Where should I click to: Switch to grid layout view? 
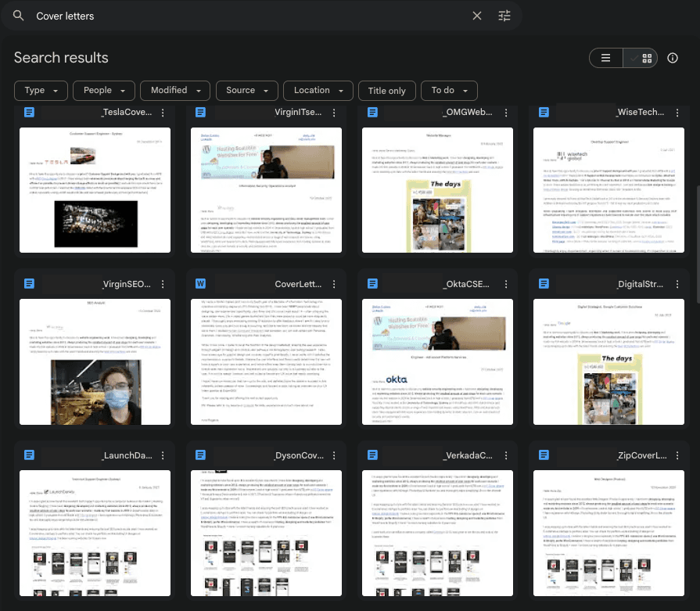coord(641,58)
